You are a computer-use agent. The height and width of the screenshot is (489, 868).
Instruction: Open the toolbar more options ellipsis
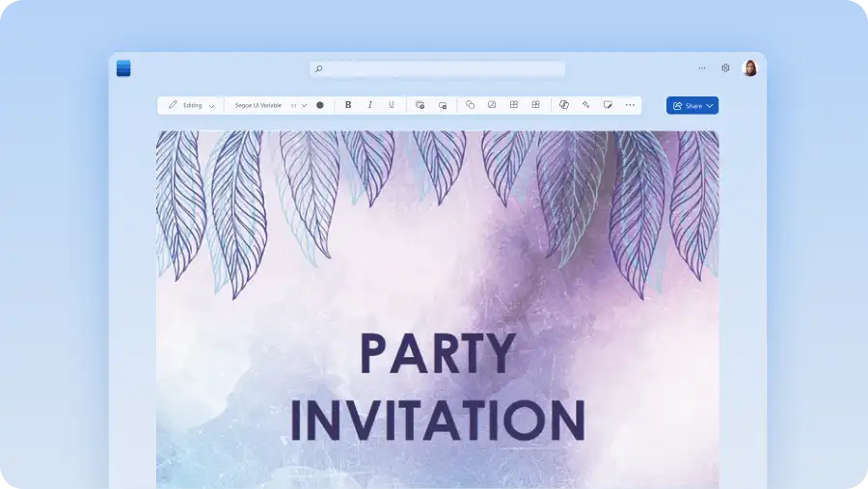click(630, 105)
